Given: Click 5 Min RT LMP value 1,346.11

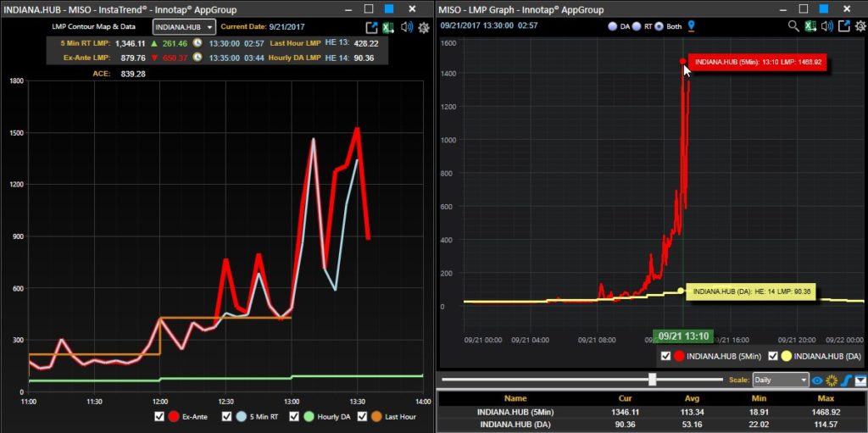Looking at the screenshot, I should point(130,43).
